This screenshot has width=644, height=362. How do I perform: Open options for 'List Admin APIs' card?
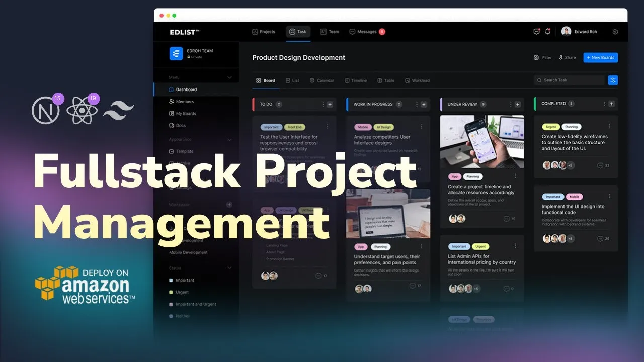coord(515,246)
